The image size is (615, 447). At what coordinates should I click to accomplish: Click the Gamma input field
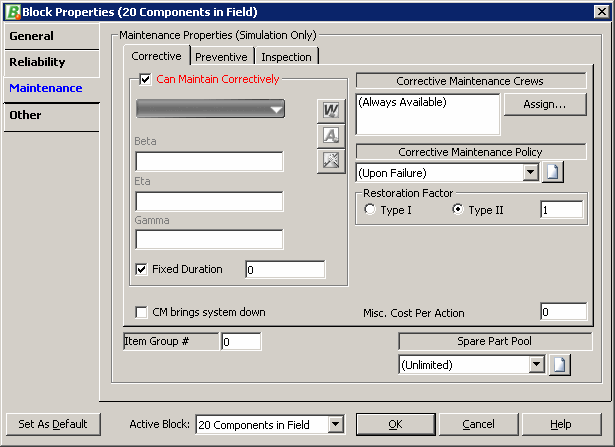point(209,240)
